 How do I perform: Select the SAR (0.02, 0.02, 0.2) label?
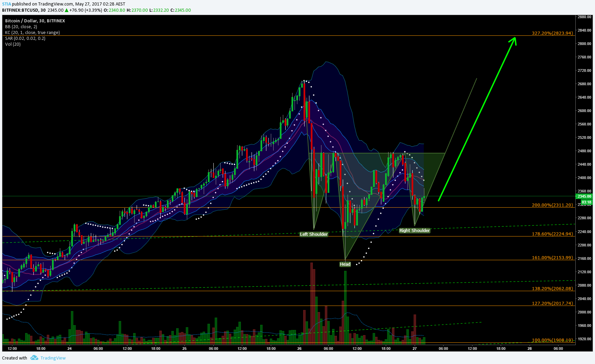25,38
